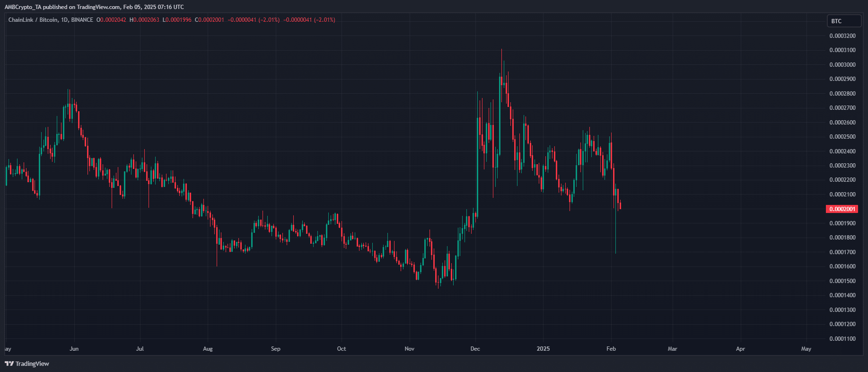868x372 pixels.
Task: Click the TradingView logo icon
Action: [x=9, y=363]
